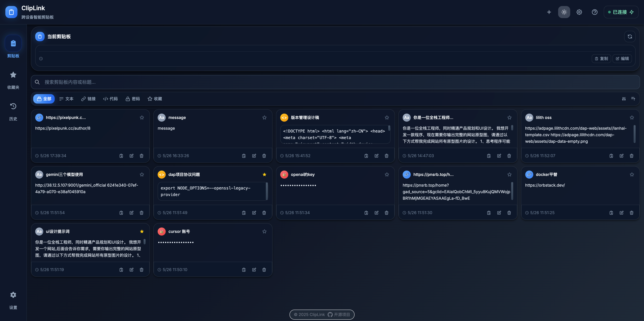The image size is (644, 321).
Task: Refresh the current clipboard panel
Action: coord(630,37)
